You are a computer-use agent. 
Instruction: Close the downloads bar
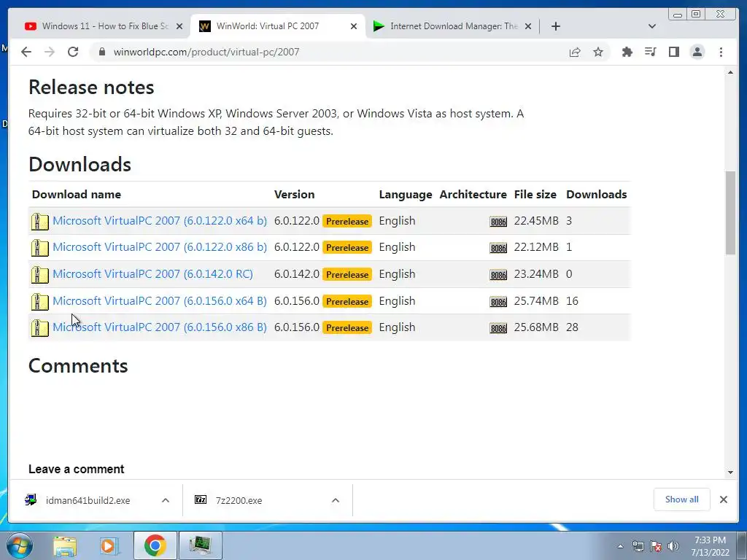(724, 499)
